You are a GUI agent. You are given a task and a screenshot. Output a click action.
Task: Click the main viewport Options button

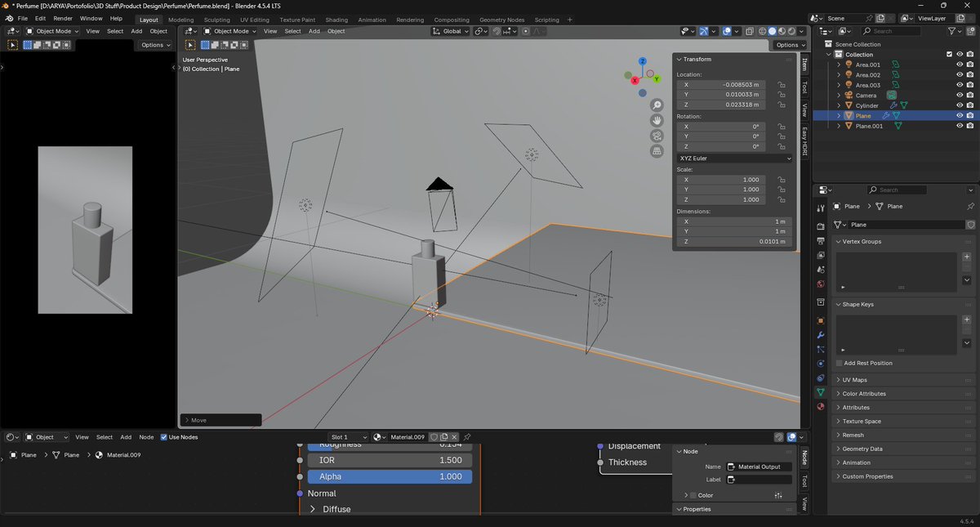coord(789,45)
